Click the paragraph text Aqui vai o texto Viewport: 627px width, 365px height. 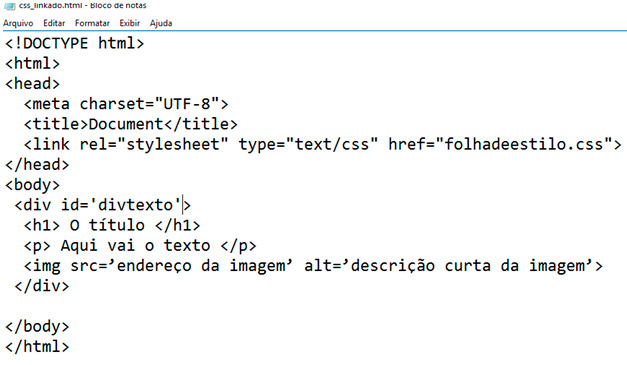click(x=135, y=245)
